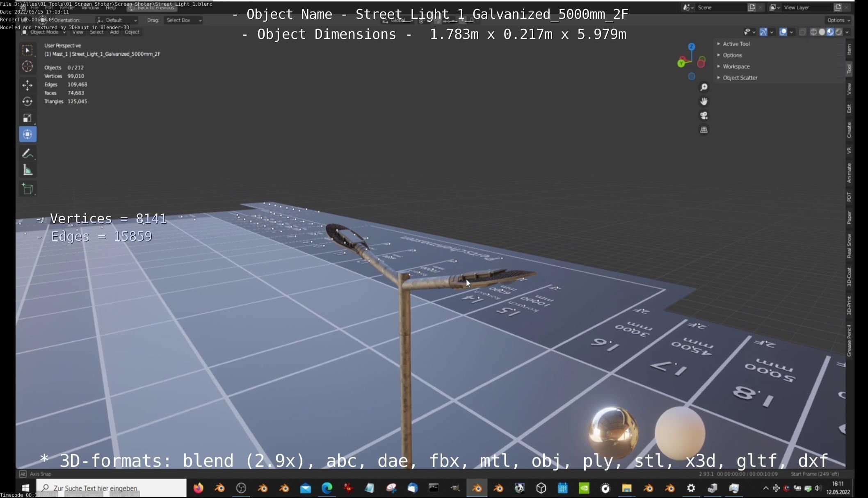Open the view layer browse icon
Viewport: 868px width, 498px height.
(774, 7)
